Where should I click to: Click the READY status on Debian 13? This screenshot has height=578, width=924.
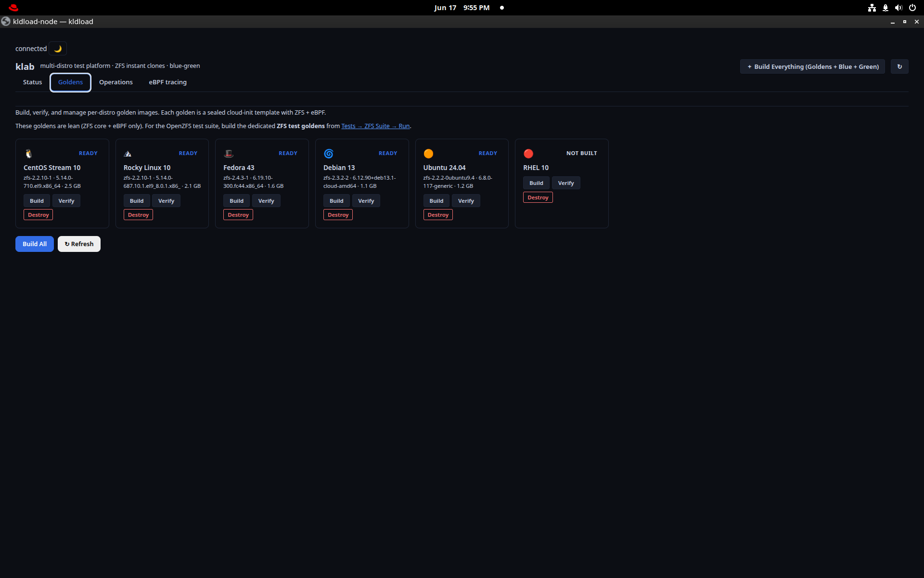click(388, 153)
